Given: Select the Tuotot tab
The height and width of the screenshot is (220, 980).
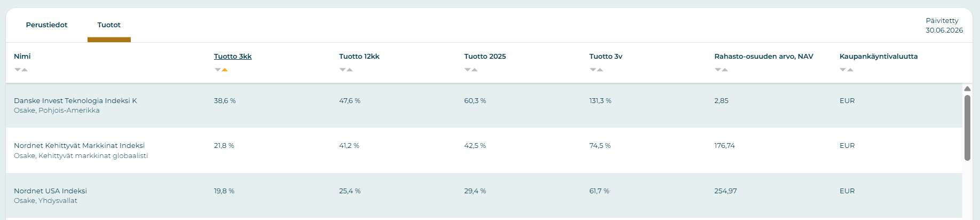Looking at the screenshot, I should pyautogui.click(x=109, y=25).
